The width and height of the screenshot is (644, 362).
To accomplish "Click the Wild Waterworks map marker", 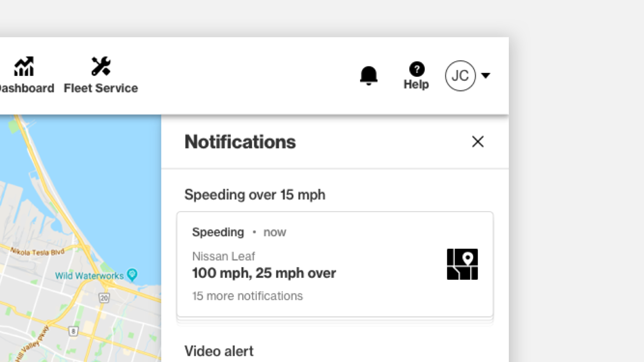I will click(x=132, y=275).
